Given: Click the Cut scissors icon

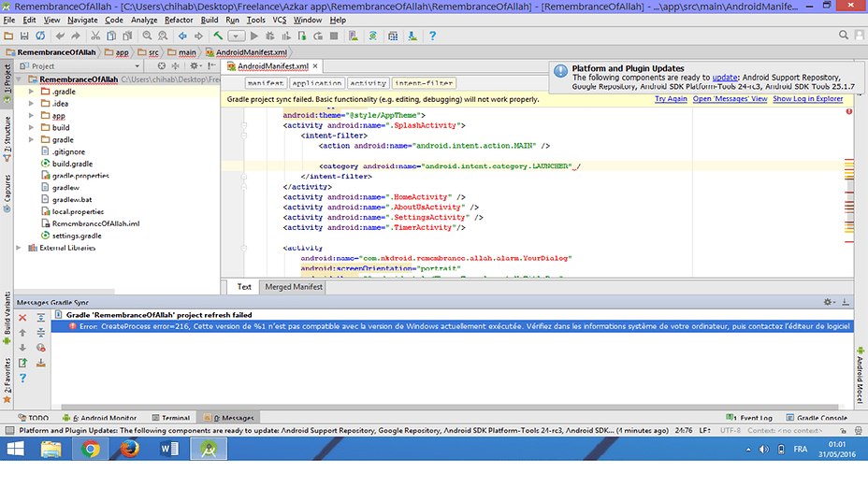Looking at the screenshot, I should click(x=95, y=36).
